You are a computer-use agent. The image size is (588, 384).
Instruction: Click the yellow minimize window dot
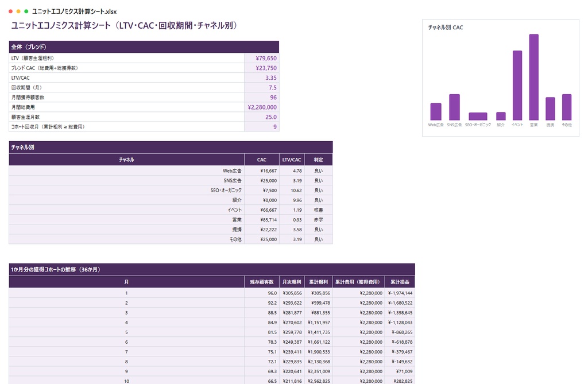pos(18,11)
